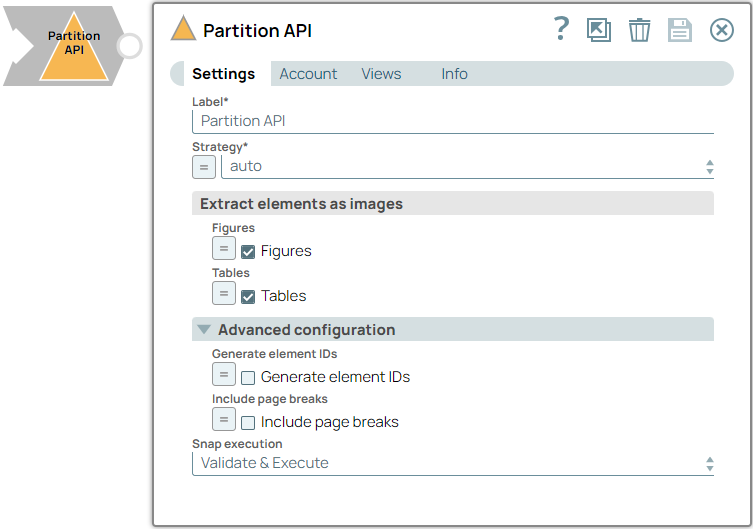Image resolution: width=753 pixels, height=529 pixels.
Task: Save settings with floppy disk icon
Action: [680, 30]
